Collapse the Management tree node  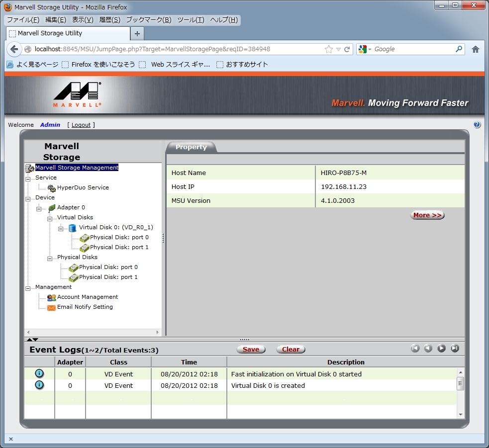coord(28,287)
